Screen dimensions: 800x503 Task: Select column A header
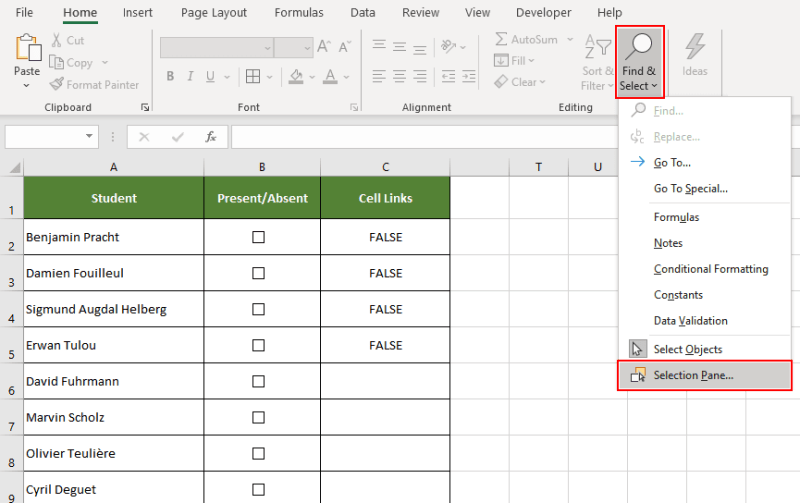click(113, 167)
